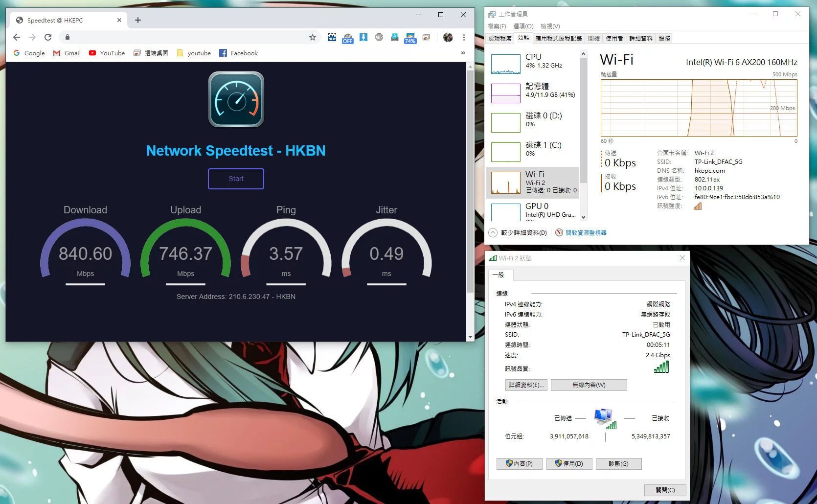The height and width of the screenshot is (504, 817).
Task: Switch to the 使用者 tab
Action: [x=614, y=38]
